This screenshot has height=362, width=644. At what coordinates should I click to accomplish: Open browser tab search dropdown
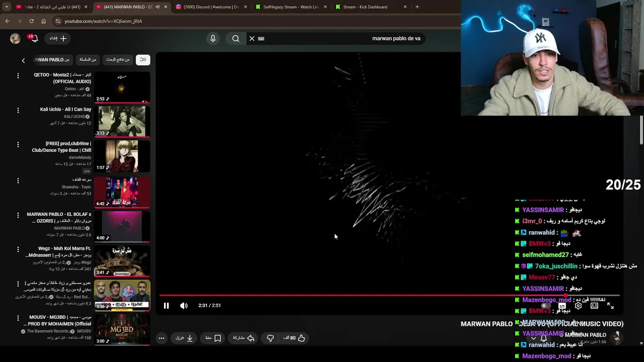pyautogui.click(x=7, y=7)
